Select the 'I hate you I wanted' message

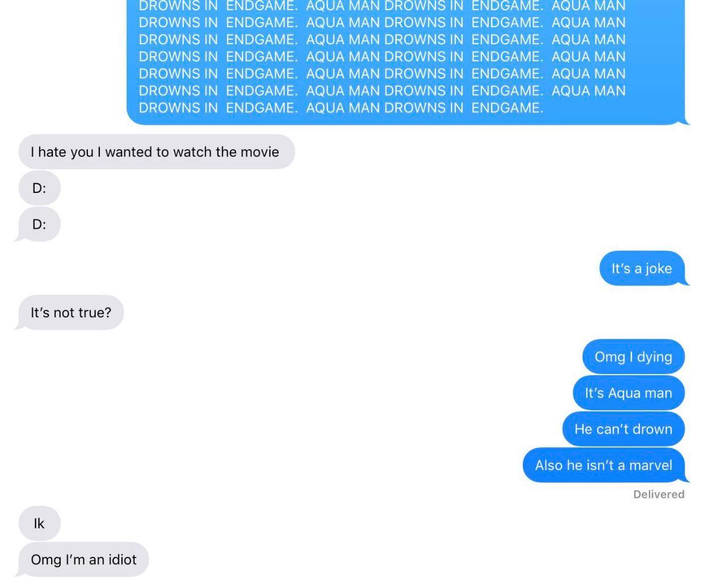click(x=157, y=152)
